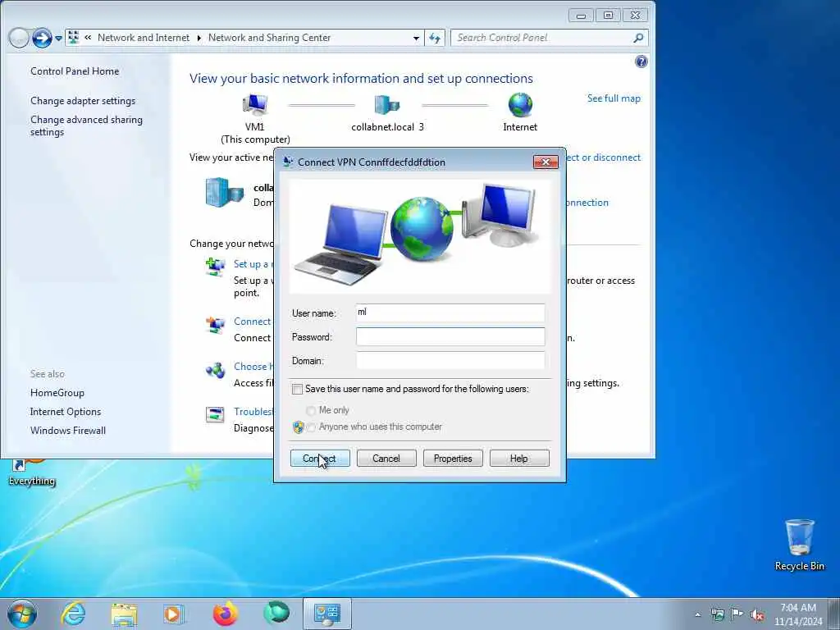Open HomeGroup from See also
Viewport: 840px width, 630px height.
coord(57,393)
